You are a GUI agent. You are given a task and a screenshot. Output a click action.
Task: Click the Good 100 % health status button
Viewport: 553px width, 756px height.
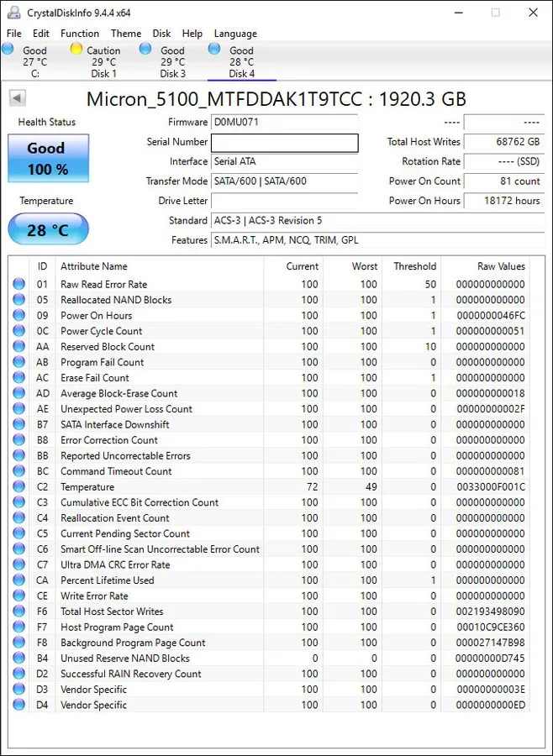point(48,158)
